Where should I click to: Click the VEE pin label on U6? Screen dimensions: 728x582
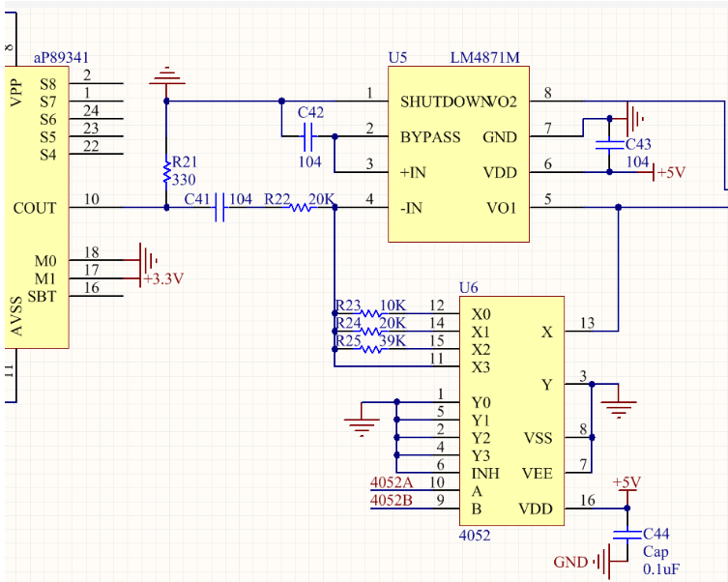tap(538, 474)
